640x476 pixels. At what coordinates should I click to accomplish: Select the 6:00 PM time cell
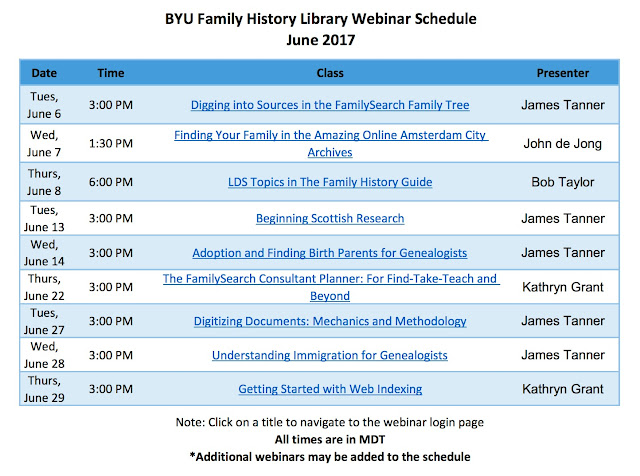click(x=111, y=182)
